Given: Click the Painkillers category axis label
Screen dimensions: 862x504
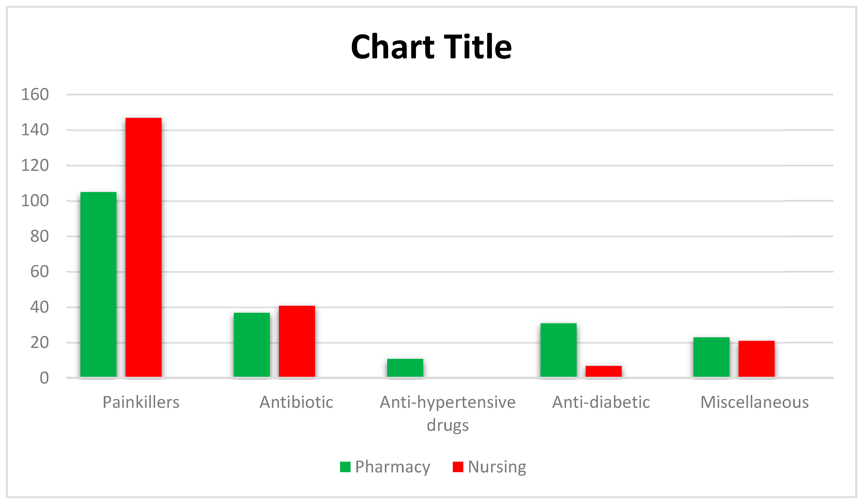Looking at the screenshot, I should coord(141,402).
